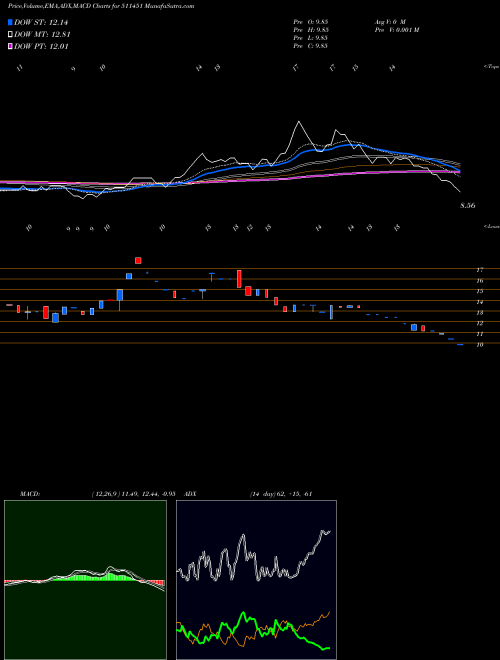Image resolution: width=500 pixels, height=660 pixels.
Task: Click inside the dark blue ADX chart
Action: (x=256, y=580)
